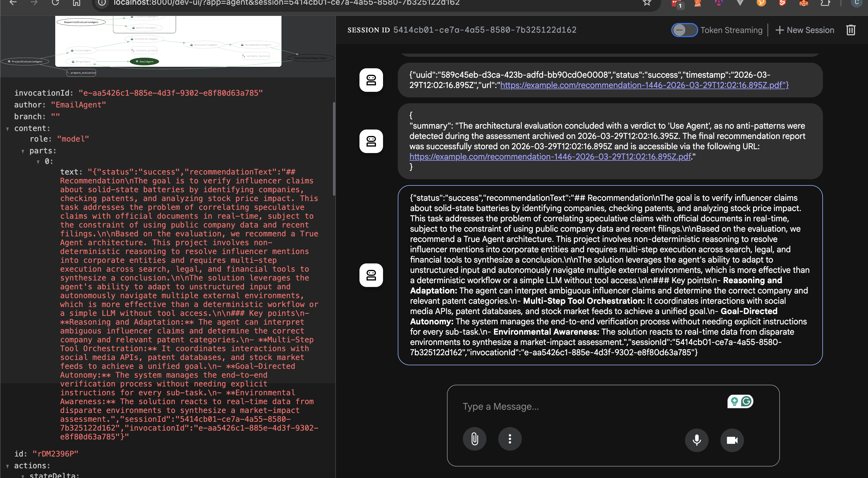Click the event details panel scrollbar
This screenshot has height=478, width=868.
point(334,148)
